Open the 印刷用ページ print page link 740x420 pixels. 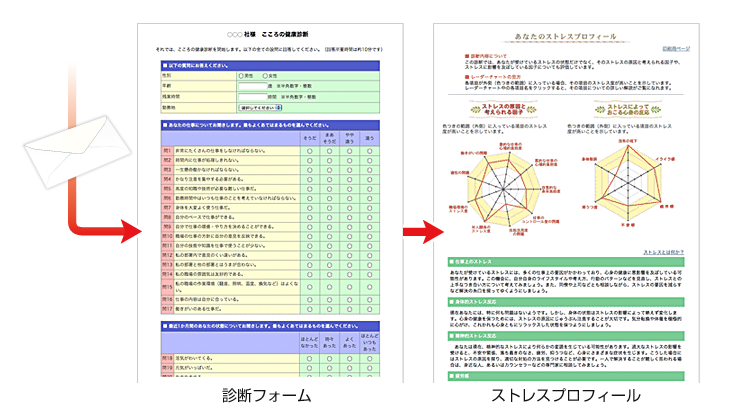[x=676, y=49]
